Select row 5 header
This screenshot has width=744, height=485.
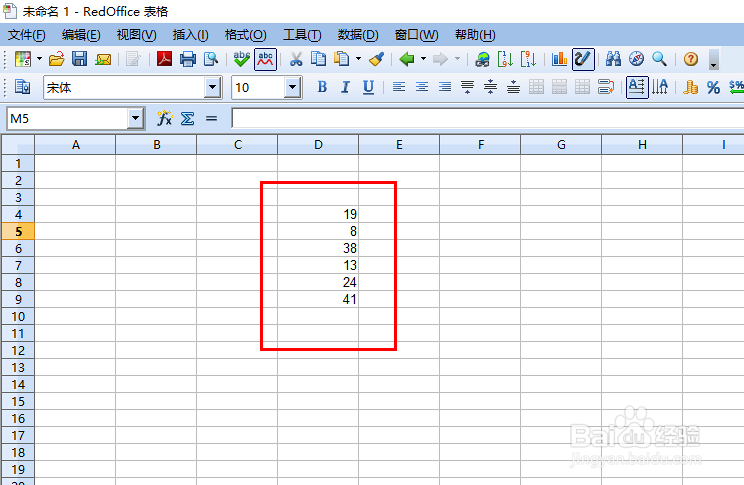(x=18, y=231)
